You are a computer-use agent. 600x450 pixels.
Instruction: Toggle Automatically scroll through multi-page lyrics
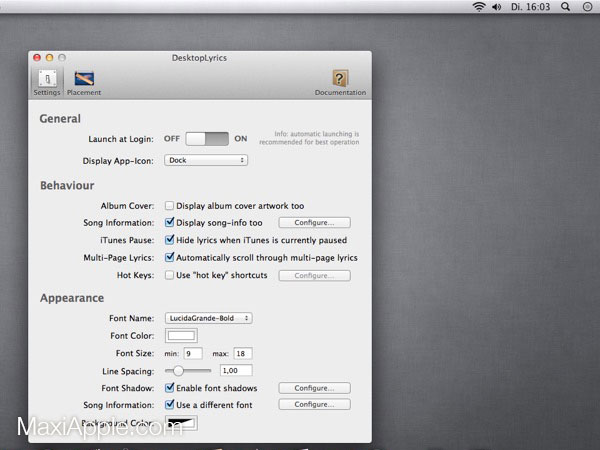pyautogui.click(x=169, y=257)
